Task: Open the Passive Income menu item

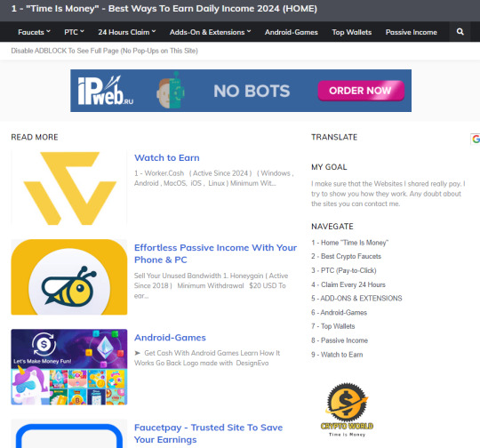Action: point(412,32)
